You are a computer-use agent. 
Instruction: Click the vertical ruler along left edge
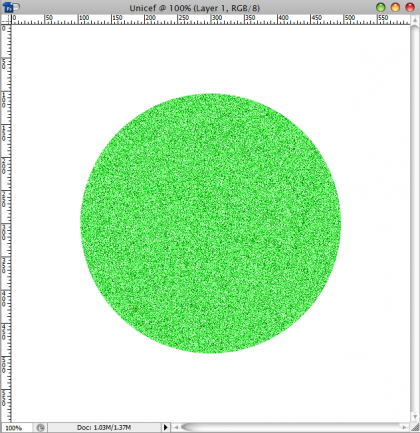click(x=6, y=223)
